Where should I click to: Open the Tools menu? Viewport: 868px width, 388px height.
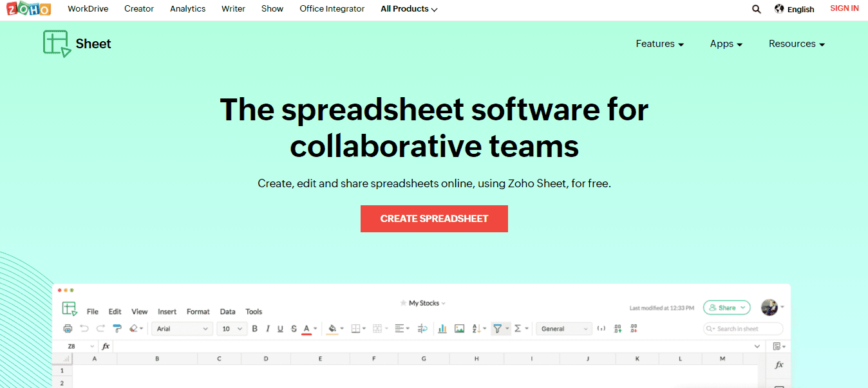tap(254, 311)
